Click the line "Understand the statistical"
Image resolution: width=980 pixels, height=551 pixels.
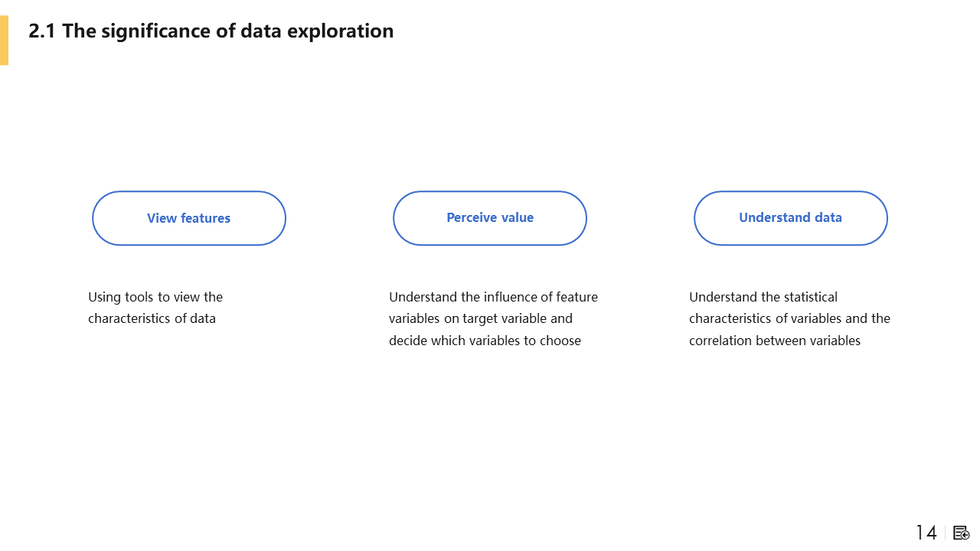763,297
